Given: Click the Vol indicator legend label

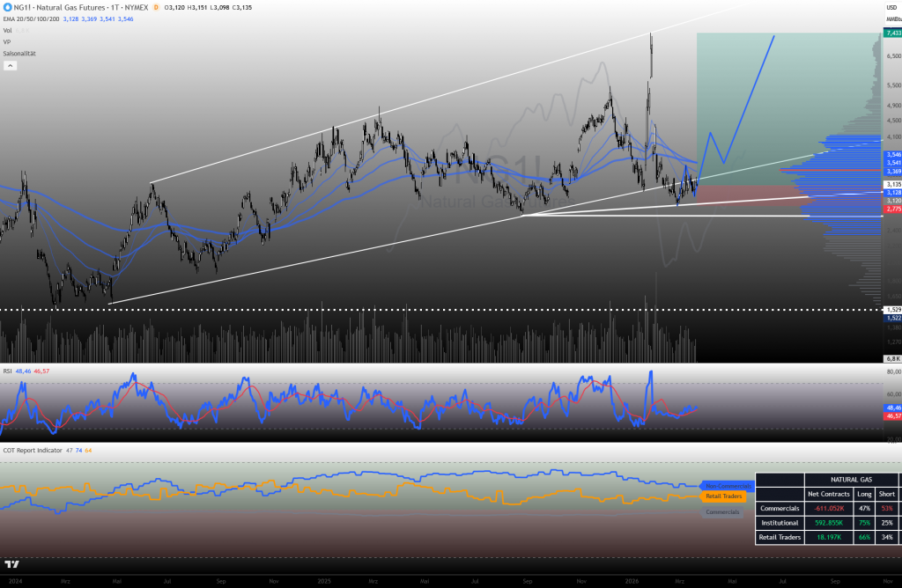Looking at the screenshot, I should point(7,30).
